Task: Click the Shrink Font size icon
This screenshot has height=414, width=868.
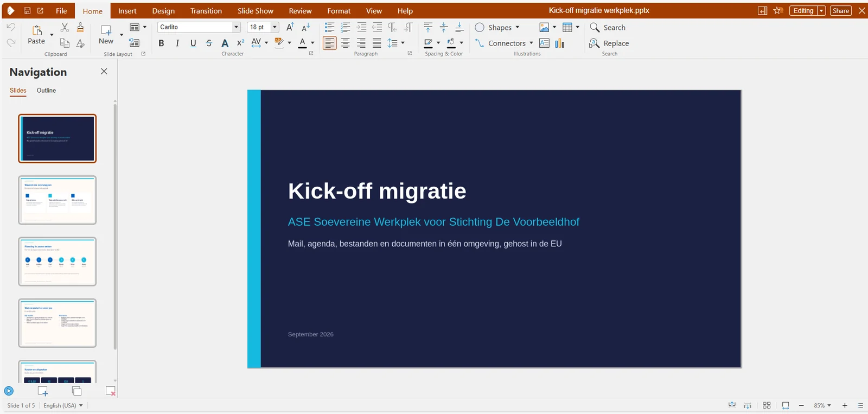Action: coord(306,27)
